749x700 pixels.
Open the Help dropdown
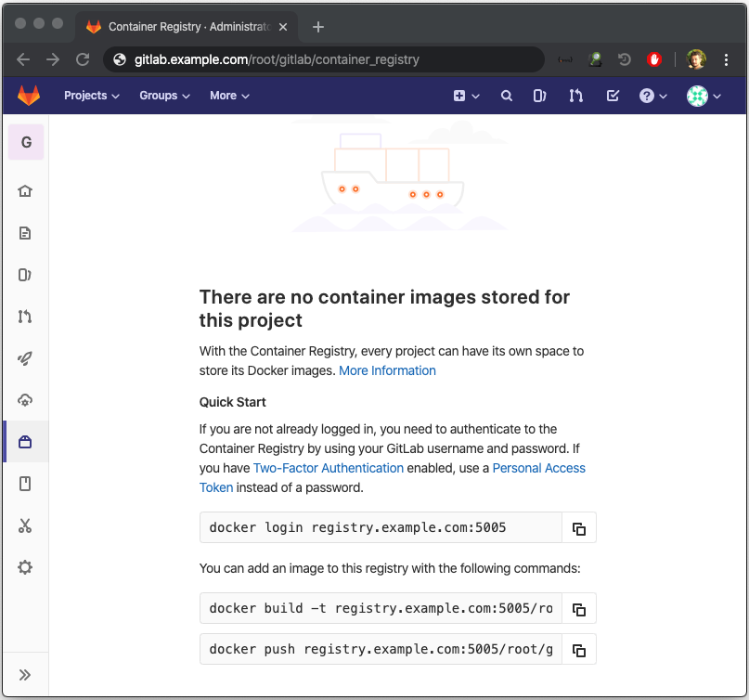(651, 96)
